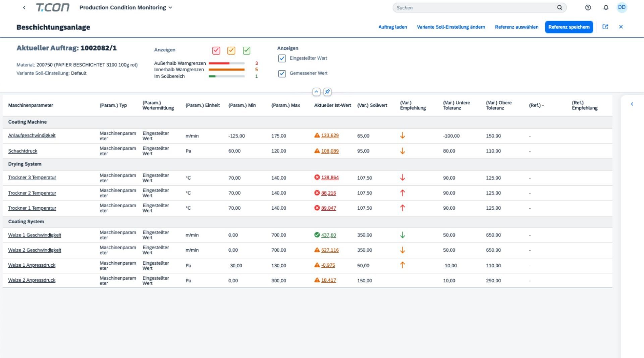Toggle the red status filter checkbox

[216, 50]
